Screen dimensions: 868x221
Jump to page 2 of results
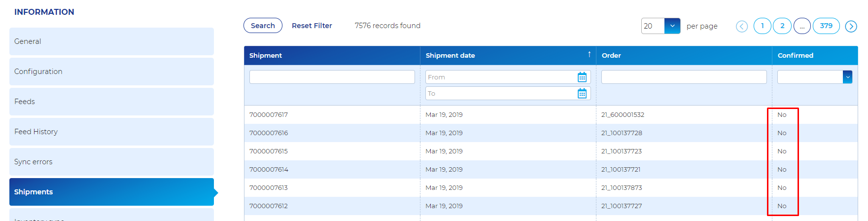click(782, 26)
